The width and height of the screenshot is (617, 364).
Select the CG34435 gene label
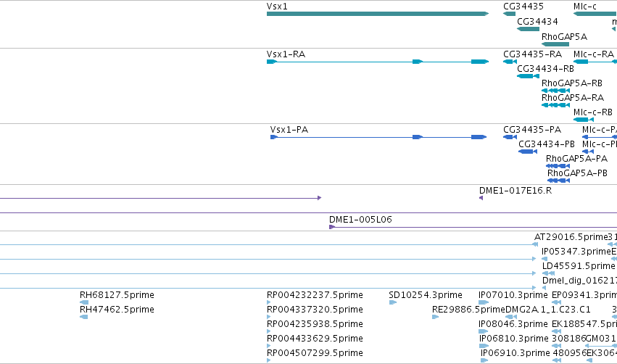click(x=523, y=7)
